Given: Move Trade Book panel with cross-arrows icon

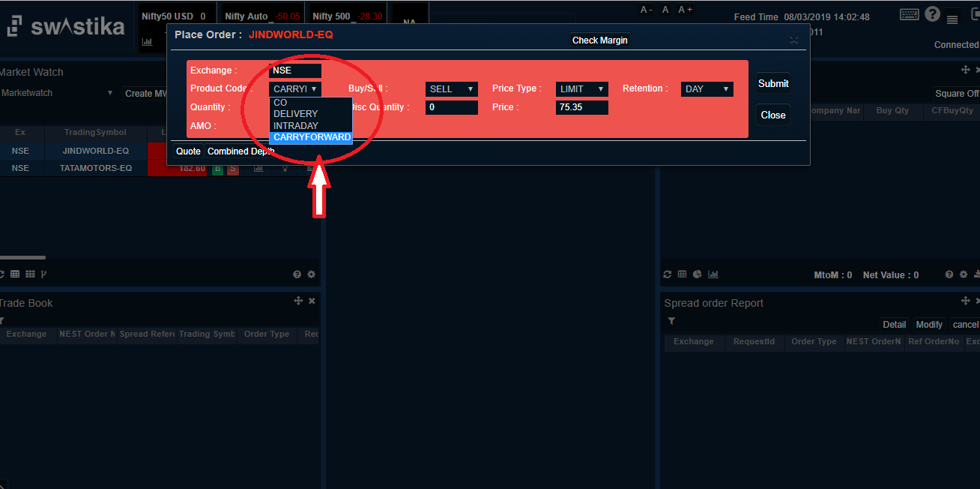Looking at the screenshot, I should (x=298, y=301).
